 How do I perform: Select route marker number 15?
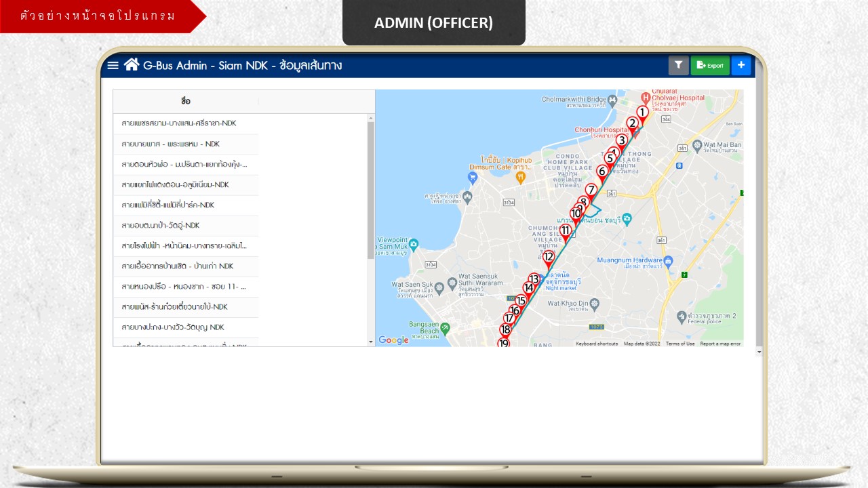click(521, 303)
